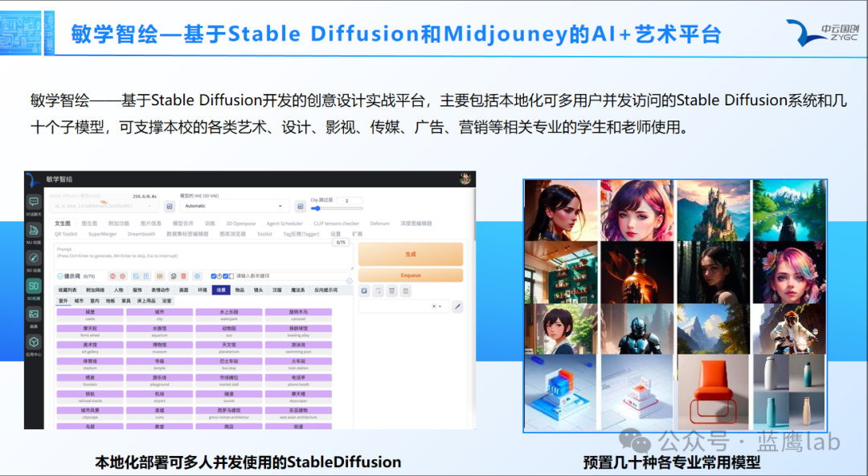
Task: Click the circled chevron below the prompt box
Action: [350, 281]
